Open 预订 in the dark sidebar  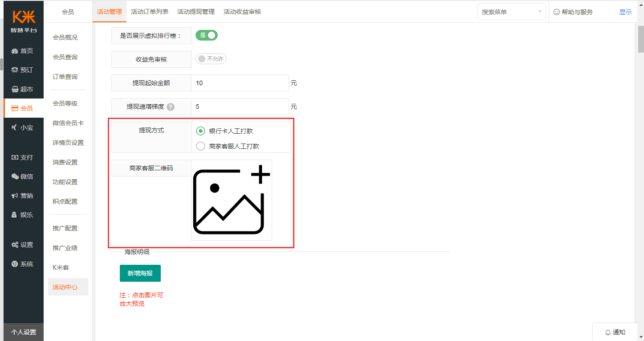pos(23,70)
